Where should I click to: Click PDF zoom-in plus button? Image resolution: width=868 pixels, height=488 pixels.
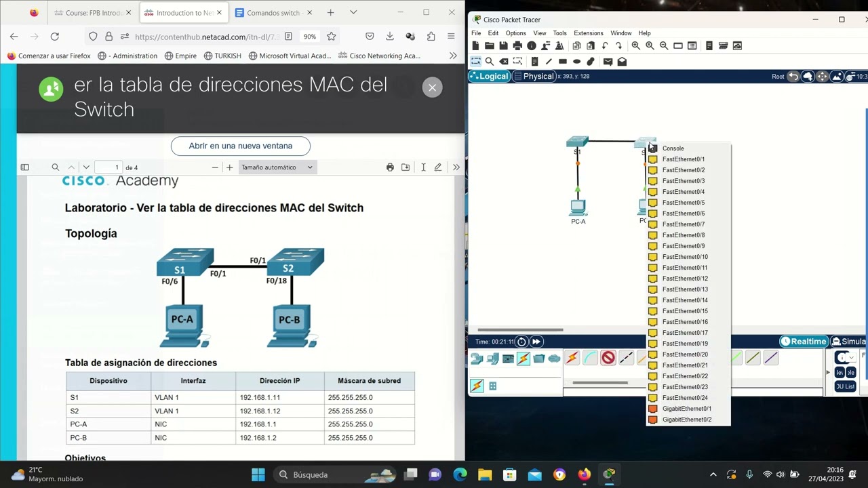(229, 167)
